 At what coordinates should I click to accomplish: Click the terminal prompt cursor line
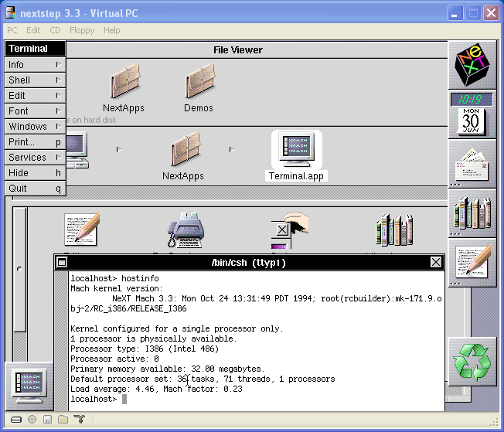pyautogui.click(x=99, y=399)
